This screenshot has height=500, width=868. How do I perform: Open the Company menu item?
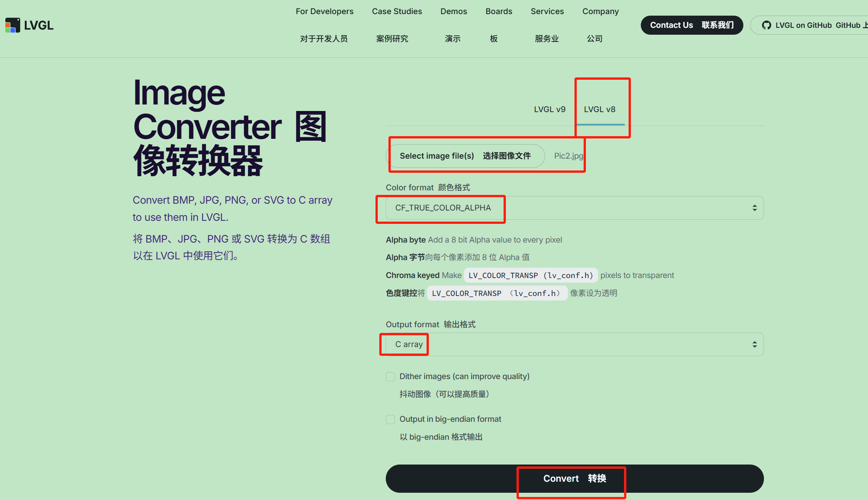600,11
